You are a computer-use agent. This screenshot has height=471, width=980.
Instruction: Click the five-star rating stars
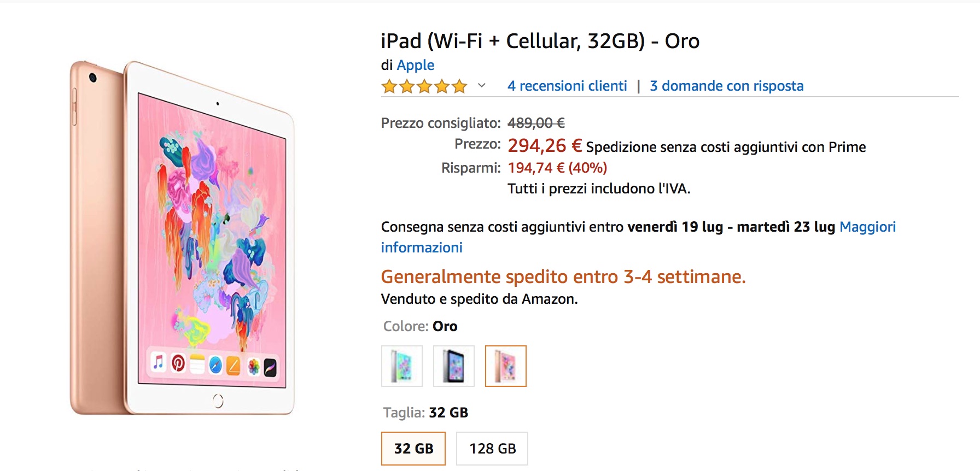tap(424, 86)
